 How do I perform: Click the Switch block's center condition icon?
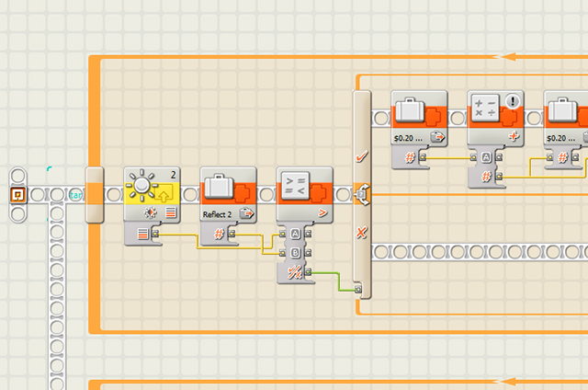pos(361,194)
